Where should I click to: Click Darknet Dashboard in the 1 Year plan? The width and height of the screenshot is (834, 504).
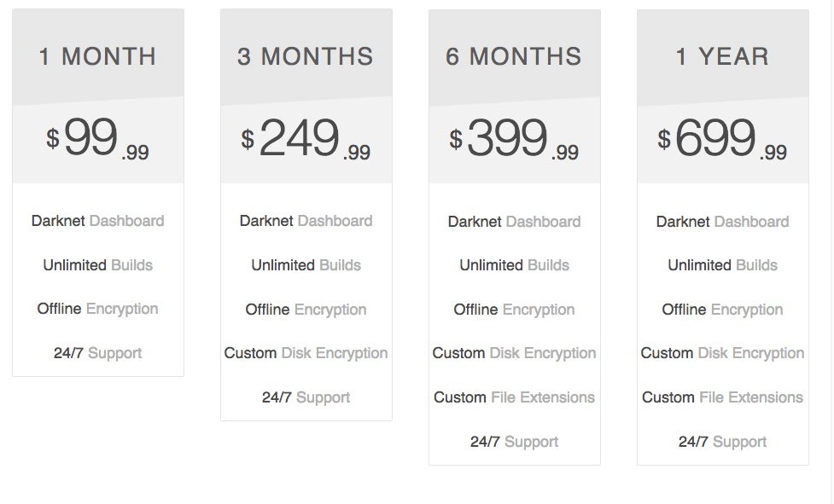(x=722, y=222)
